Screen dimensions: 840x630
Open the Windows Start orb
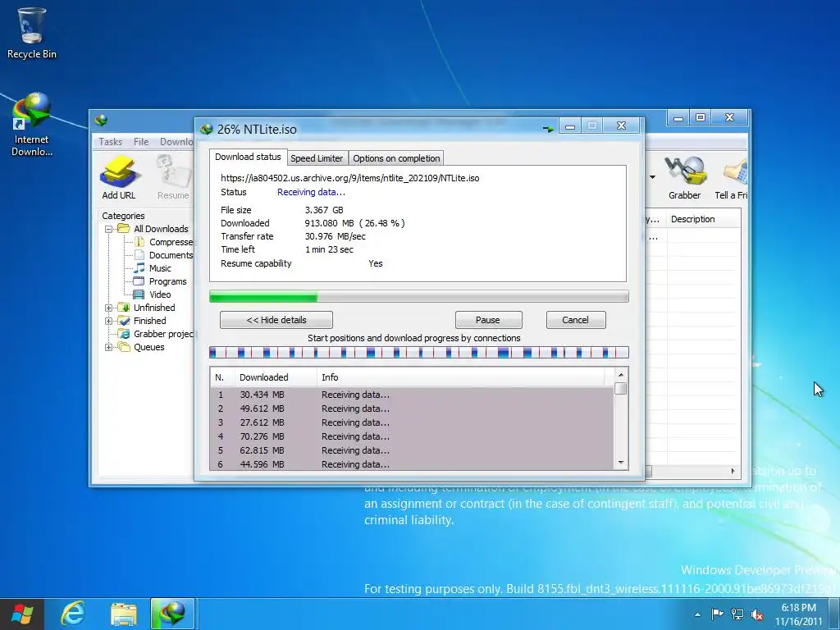[22, 614]
